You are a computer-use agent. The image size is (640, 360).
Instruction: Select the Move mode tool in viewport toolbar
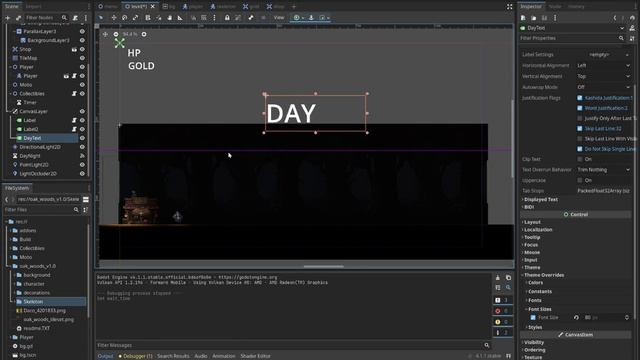[114, 18]
